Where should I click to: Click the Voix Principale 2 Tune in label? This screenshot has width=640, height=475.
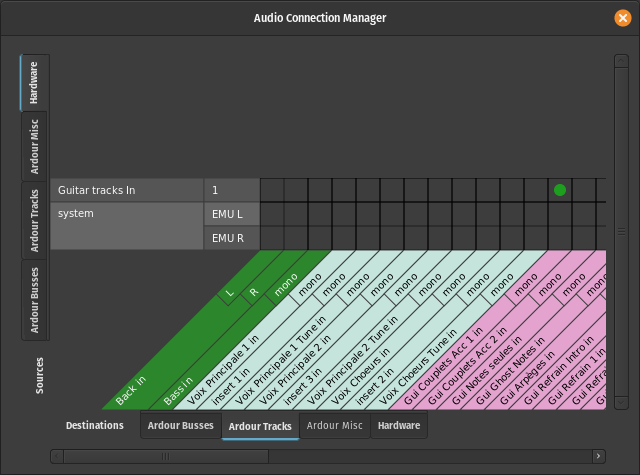[x=353, y=360]
